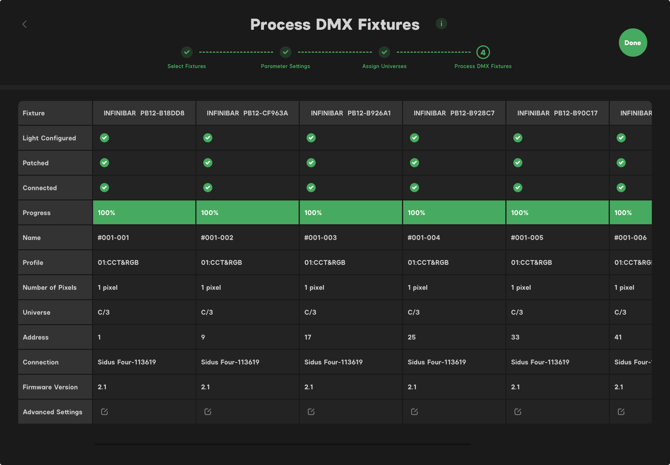Click 100% progress bar of PB12-B90C17

(x=557, y=212)
